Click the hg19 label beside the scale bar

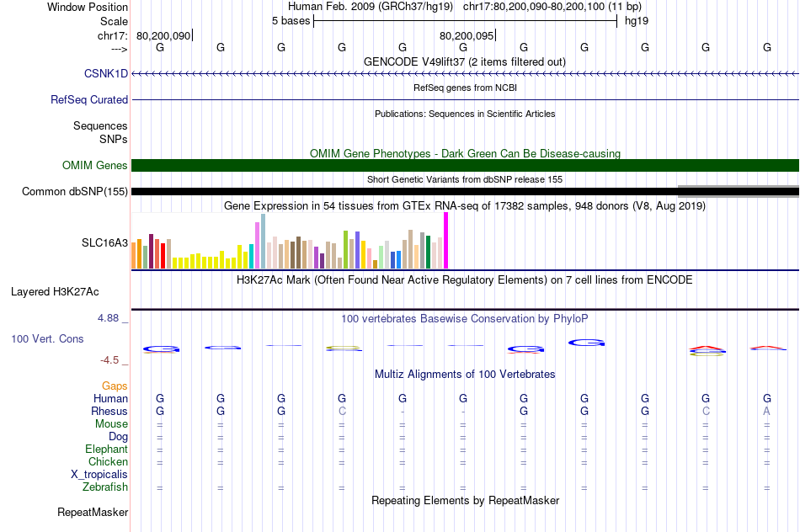(x=637, y=21)
